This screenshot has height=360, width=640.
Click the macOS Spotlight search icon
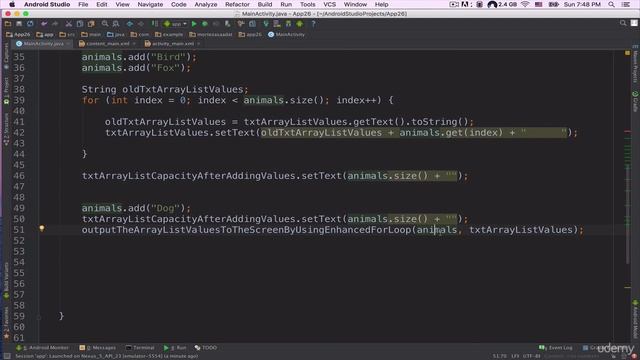pyautogui.click(x=611, y=4)
